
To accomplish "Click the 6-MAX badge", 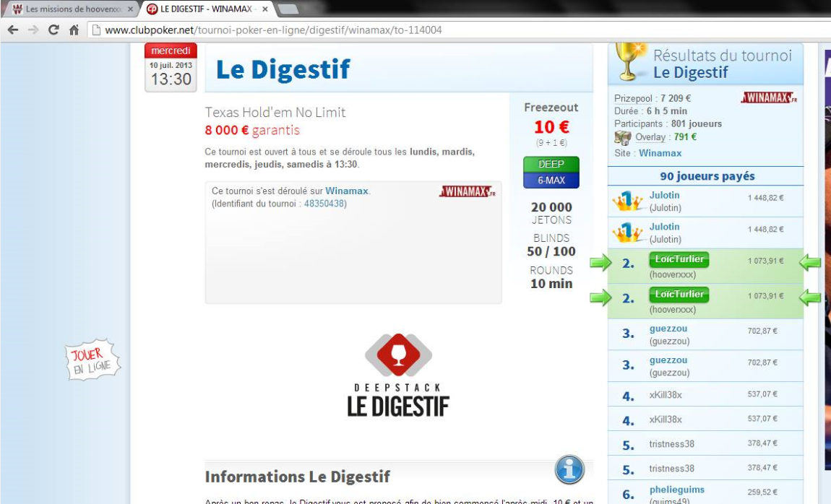I will point(551,180).
